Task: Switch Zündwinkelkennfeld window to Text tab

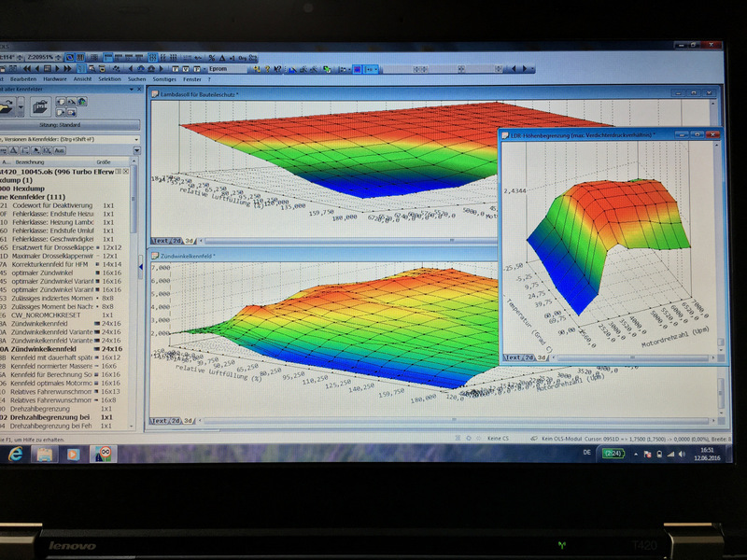Action: 161,420
